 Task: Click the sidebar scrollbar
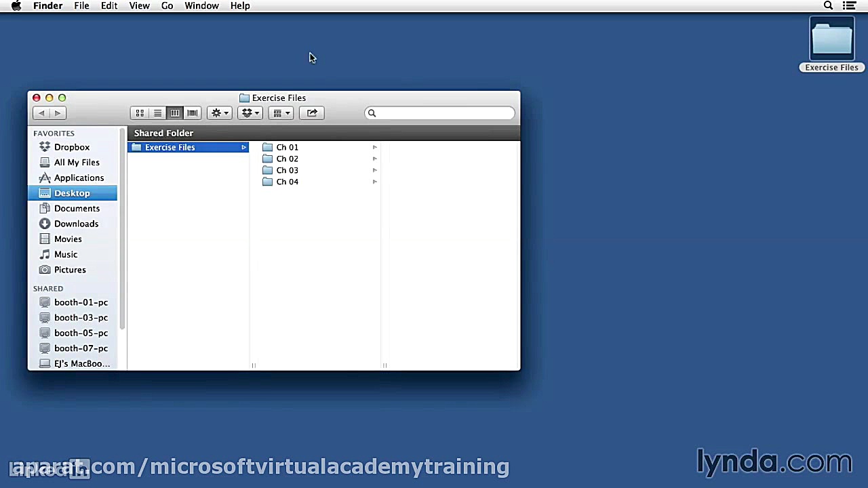coord(123,229)
